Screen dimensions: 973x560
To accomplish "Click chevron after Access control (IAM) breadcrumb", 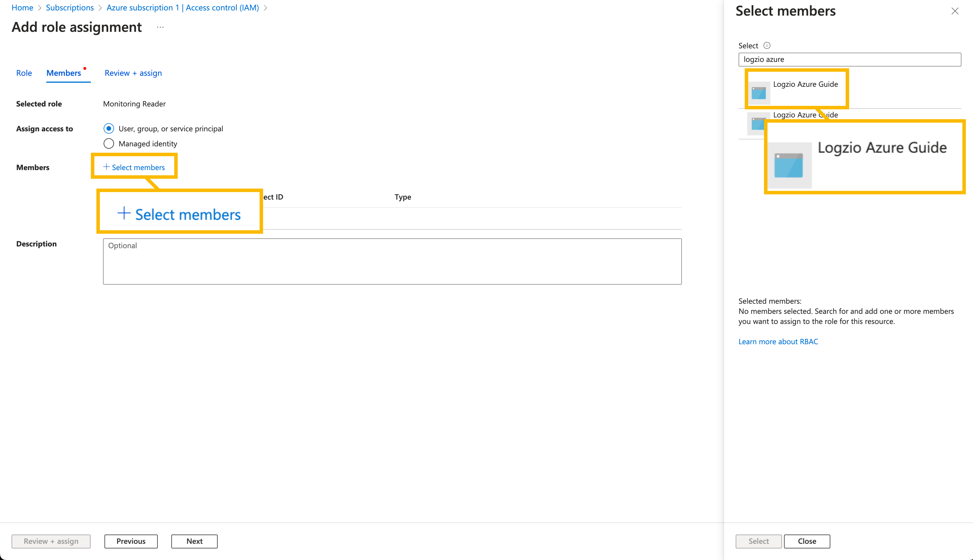I will tap(265, 8).
